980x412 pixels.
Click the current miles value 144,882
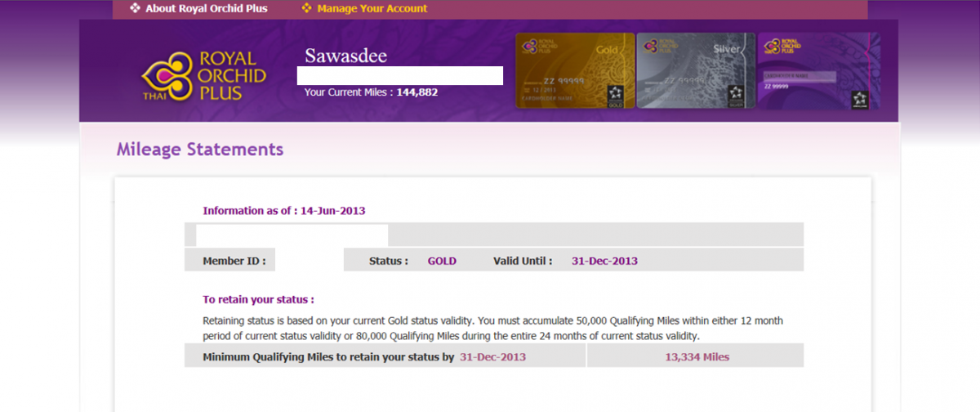[x=417, y=92]
